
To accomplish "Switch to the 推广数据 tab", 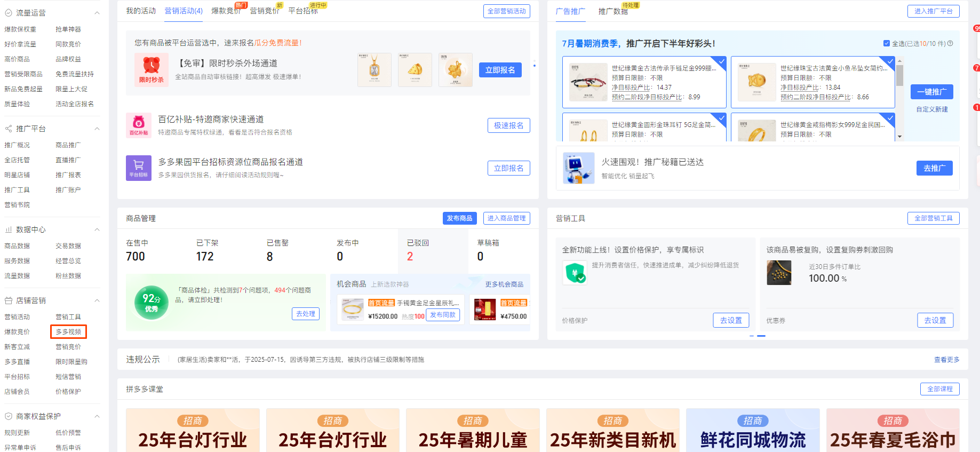I will coord(612,11).
